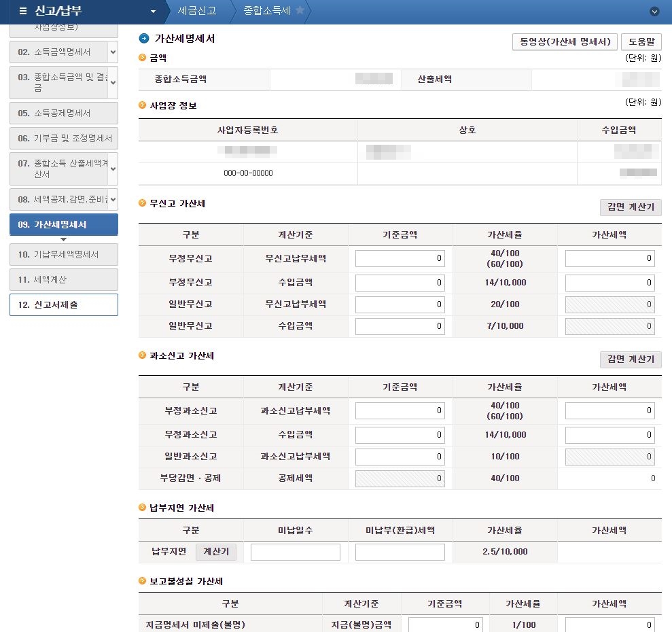This screenshot has width=672, height=632.
Task: Click 기준금액 field for 일반무신고 수입금액
Action: click(x=400, y=326)
